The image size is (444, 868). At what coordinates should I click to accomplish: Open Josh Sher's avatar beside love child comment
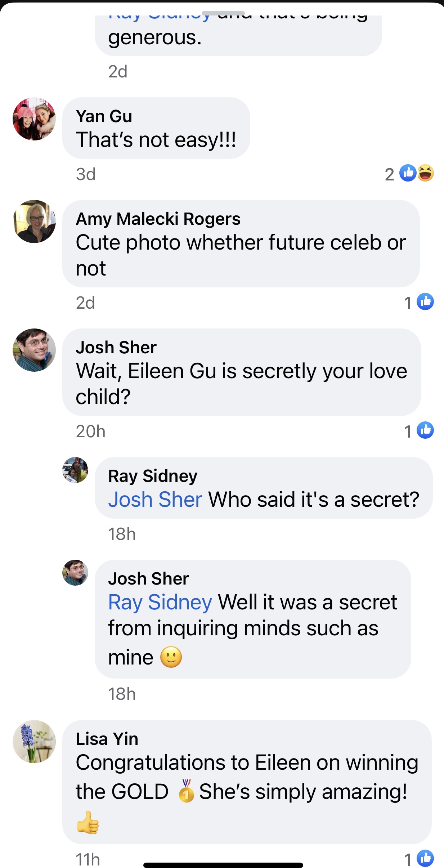[34, 350]
